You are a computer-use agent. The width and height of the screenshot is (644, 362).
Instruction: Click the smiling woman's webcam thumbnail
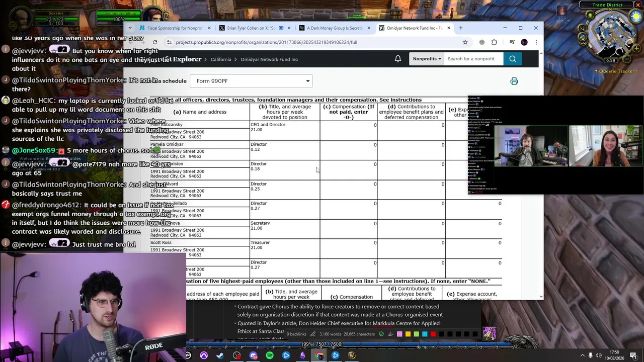pyautogui.click(x=605, y=146)
